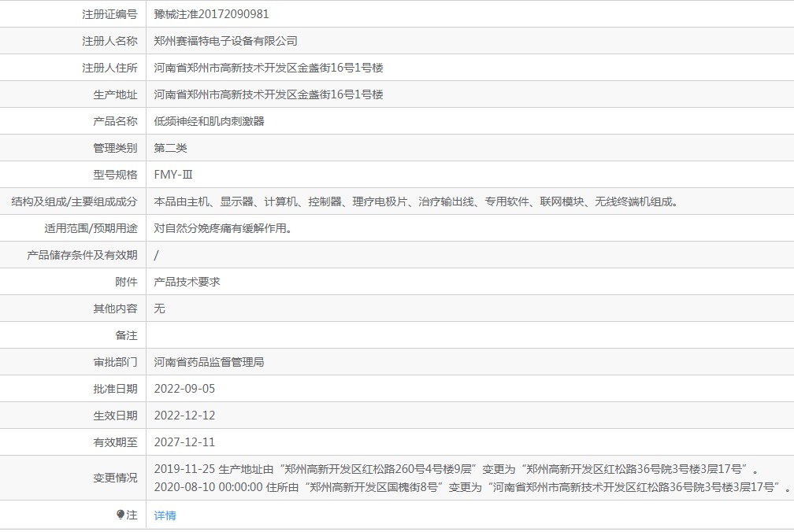This screenshot has width=794, height=532.
Task: Click the 2020-08-10 residence change record
Action: (473, 487)
